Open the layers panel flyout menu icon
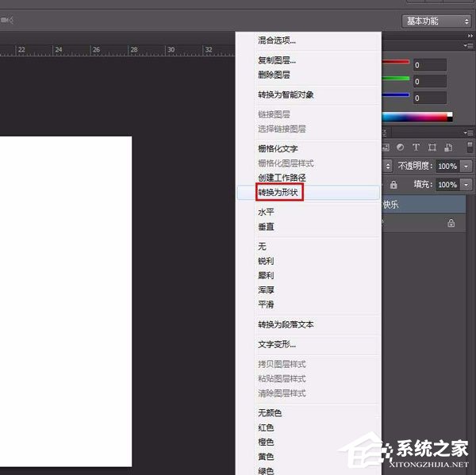This screenshot has width=476, height=475. pyautogui.click(x=468, y=132)
